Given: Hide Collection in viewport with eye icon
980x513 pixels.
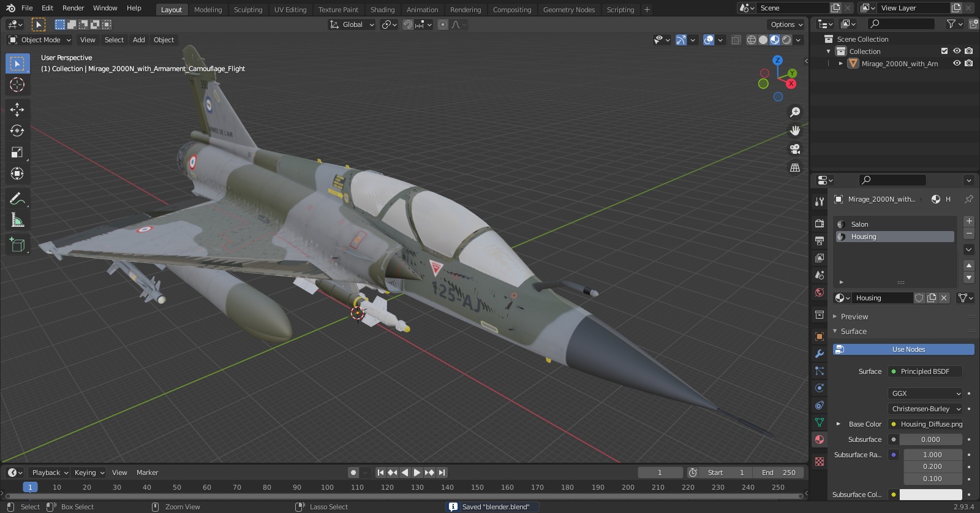Looking at the screenshot, I should click(x=957, y=51).
